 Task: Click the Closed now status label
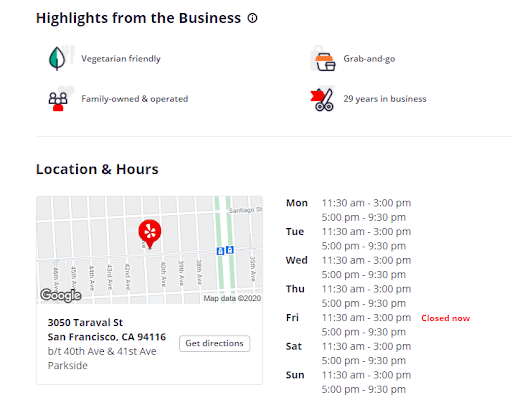coord(446,318)
